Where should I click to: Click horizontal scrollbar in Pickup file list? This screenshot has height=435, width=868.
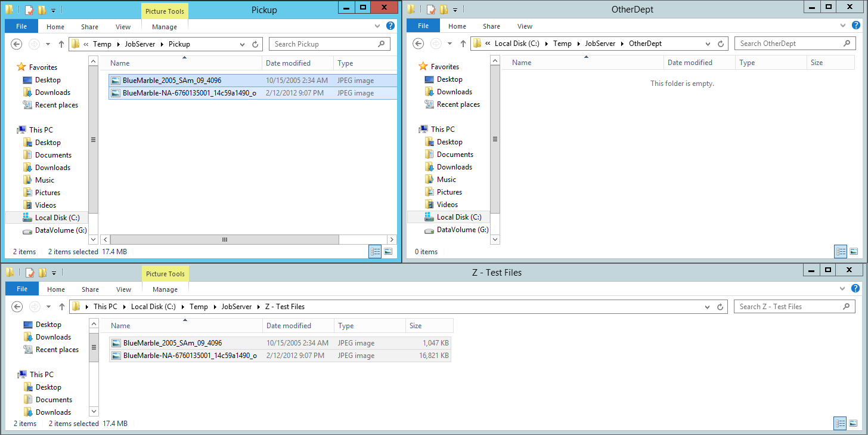(x=225, y=239)
